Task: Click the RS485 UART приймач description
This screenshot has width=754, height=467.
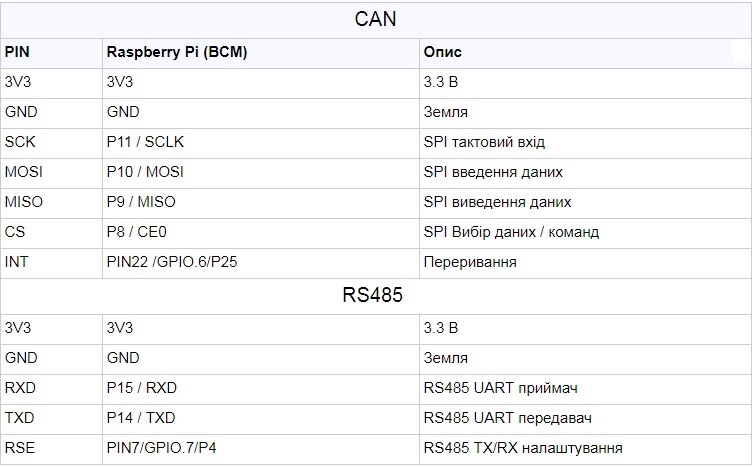Action: coord(500,388)
